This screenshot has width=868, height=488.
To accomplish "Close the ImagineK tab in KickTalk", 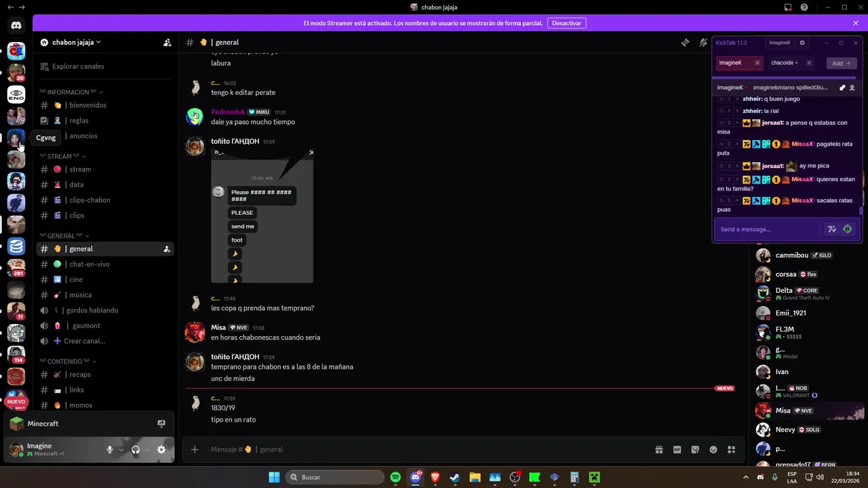I will point(757,63).
